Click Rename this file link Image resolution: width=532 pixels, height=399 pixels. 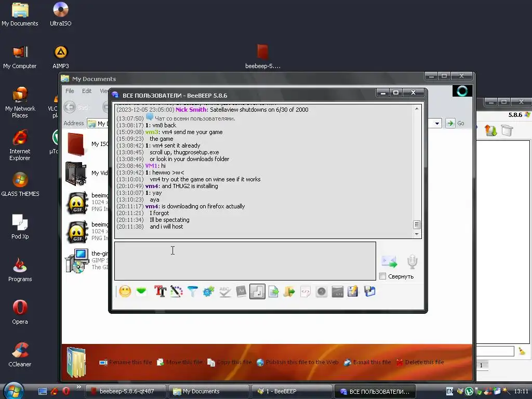126,362
